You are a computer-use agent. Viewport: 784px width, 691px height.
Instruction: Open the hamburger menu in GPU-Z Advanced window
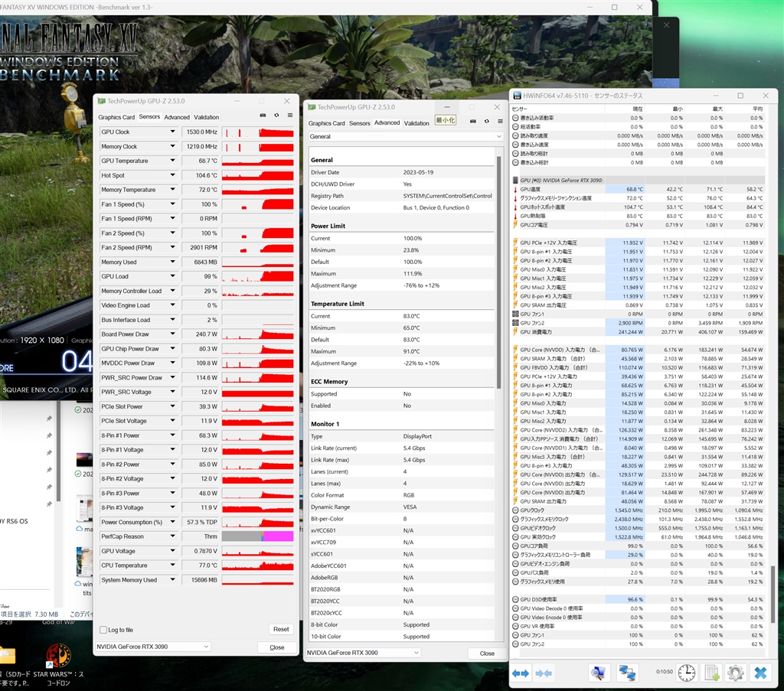pyautogui.click(x=498, y=121)
